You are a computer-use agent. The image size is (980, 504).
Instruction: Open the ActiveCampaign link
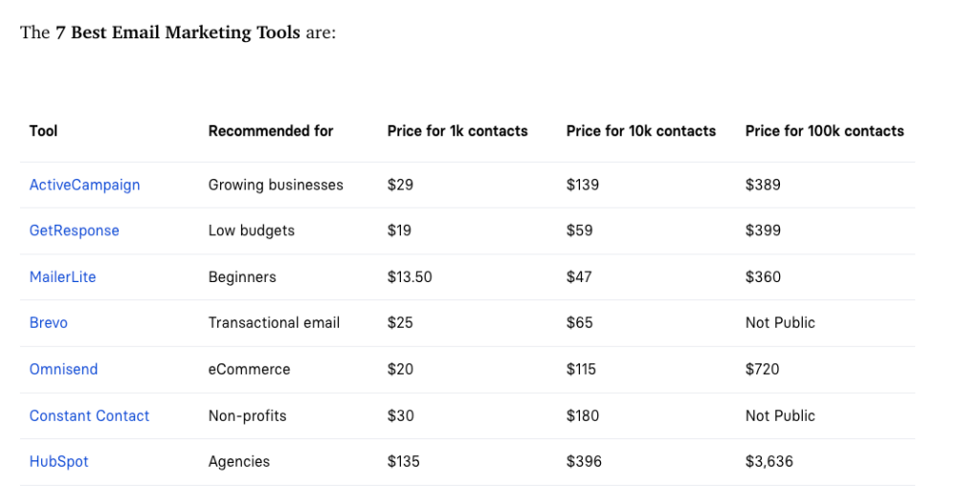84,185
